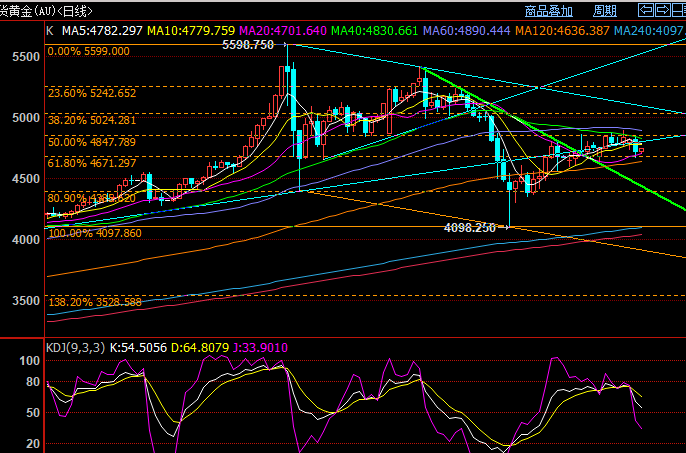Click the 5500 price axis label
The height and width of the screenshot is (453, 686).
click(x=26, y=56)
